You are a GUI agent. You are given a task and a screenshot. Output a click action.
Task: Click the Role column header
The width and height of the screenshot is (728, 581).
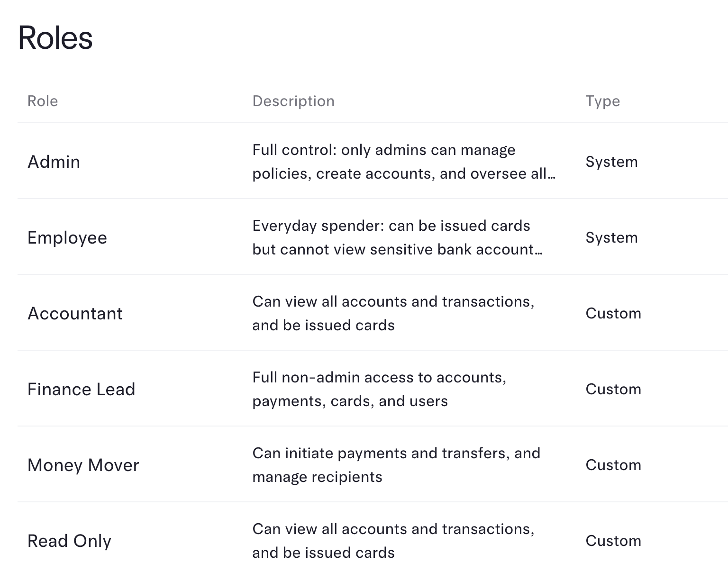pyautogui.click(x=43, y=101)
